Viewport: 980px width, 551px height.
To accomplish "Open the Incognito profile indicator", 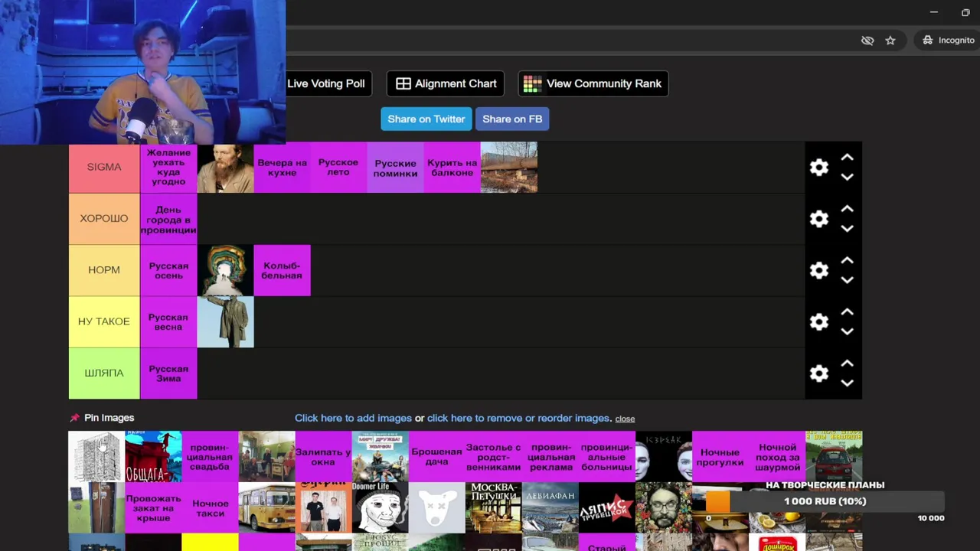I will click(949, 41).
